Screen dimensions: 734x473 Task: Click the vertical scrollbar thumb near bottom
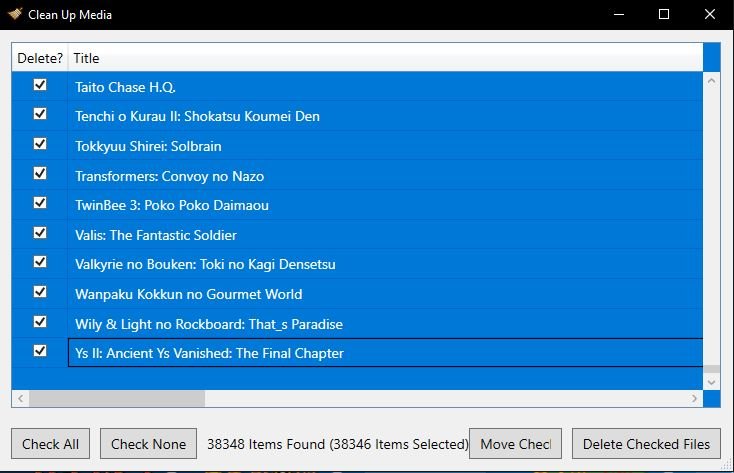712,369
